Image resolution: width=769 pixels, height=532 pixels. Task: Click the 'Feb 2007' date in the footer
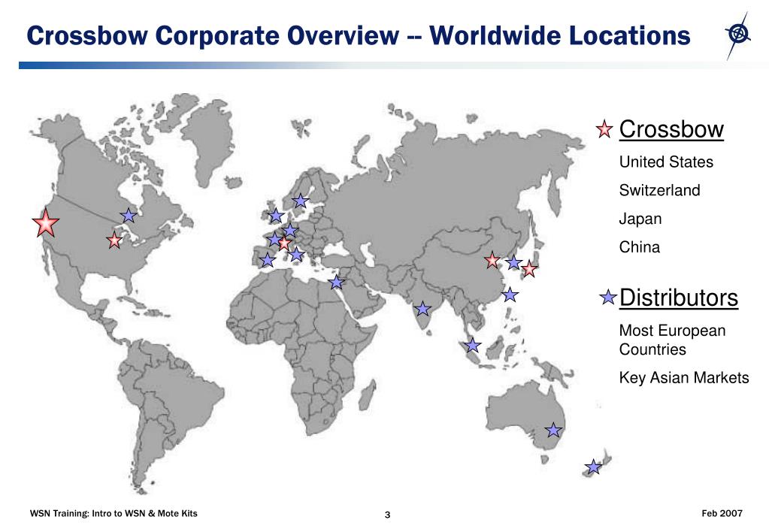point(722,513)
